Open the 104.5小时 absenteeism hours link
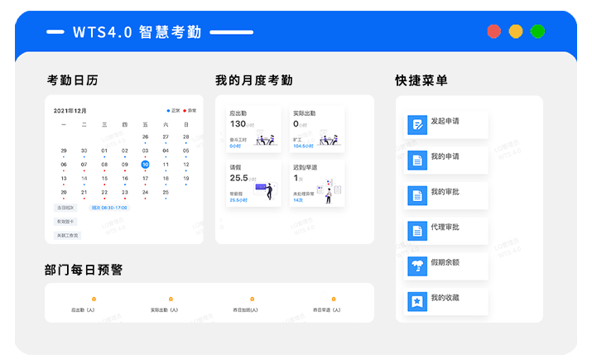592x364 pixels. coord(303,146)
